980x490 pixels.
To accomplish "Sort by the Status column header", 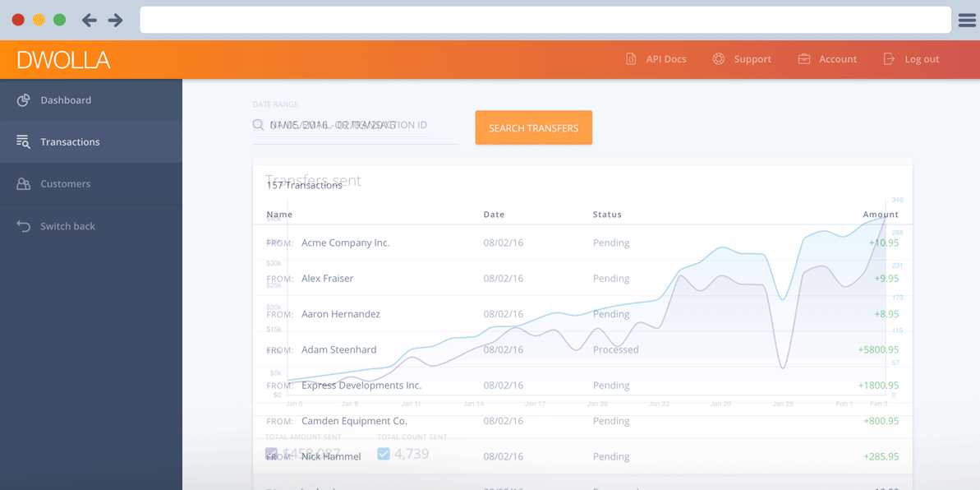I will pyautogui.click(x=607, y=215).
